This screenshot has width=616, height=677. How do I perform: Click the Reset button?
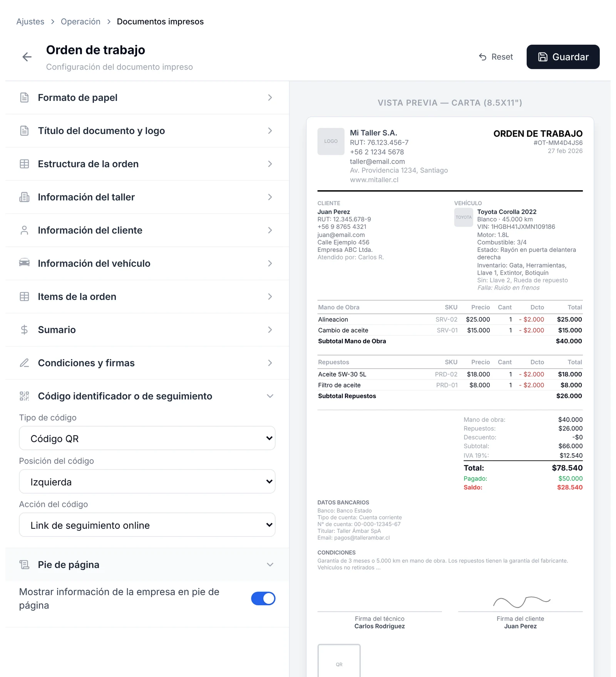(496, 57)
